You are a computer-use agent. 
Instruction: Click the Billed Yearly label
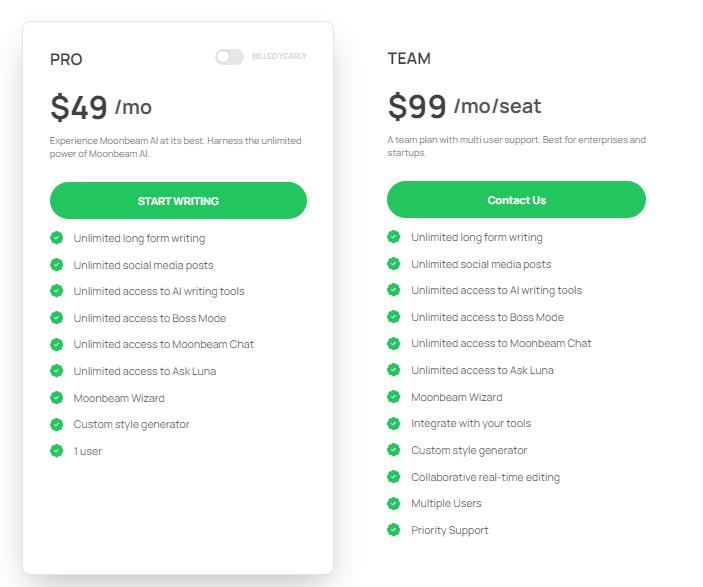tap(279, 57)
